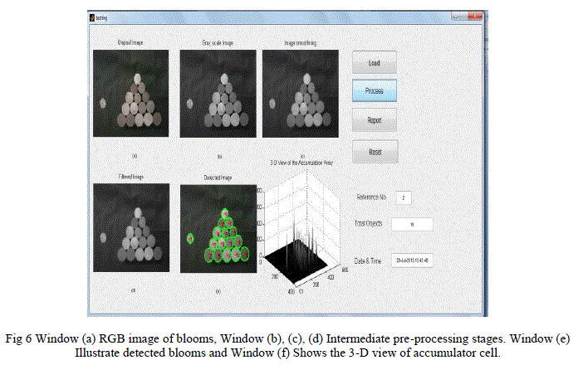Click the isolated circled bloom in Detected Image
Viewport: 588px width, 365px height.
pyautogui.click(x=190, y=238)
